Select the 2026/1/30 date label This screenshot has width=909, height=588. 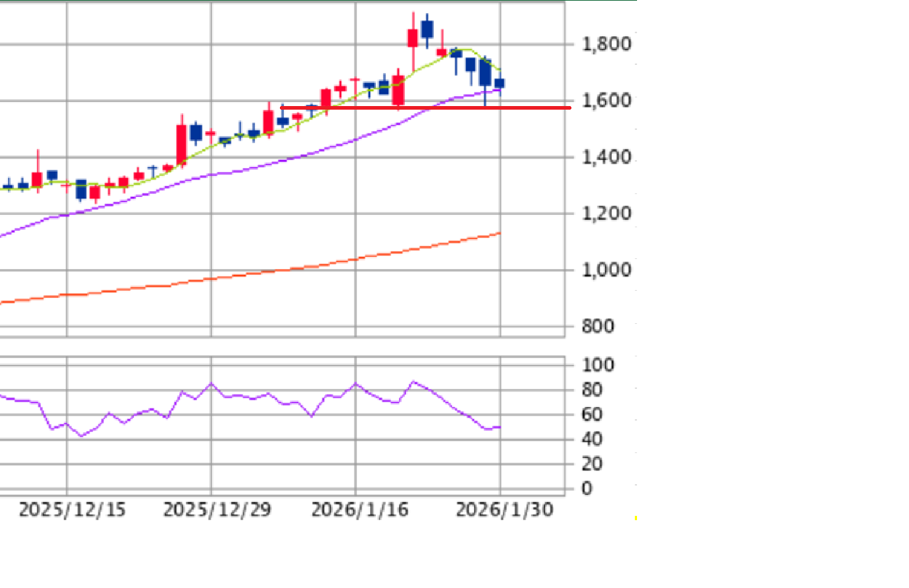(x=505, y=510)
